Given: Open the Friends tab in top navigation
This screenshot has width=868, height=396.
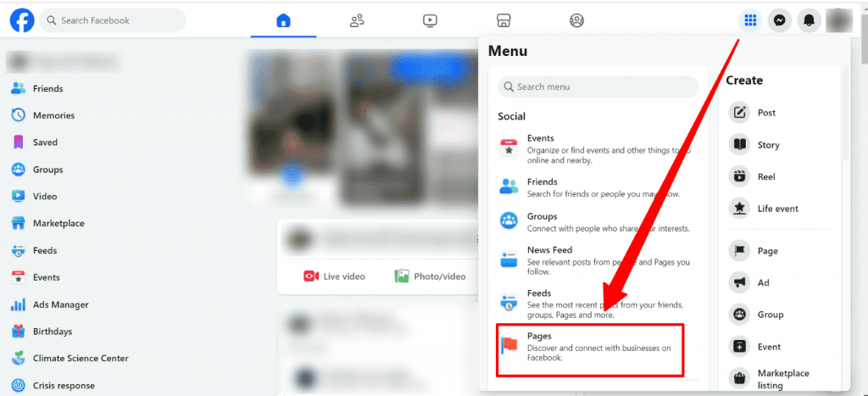Looking at the screenshot, I should pos(357,21).
